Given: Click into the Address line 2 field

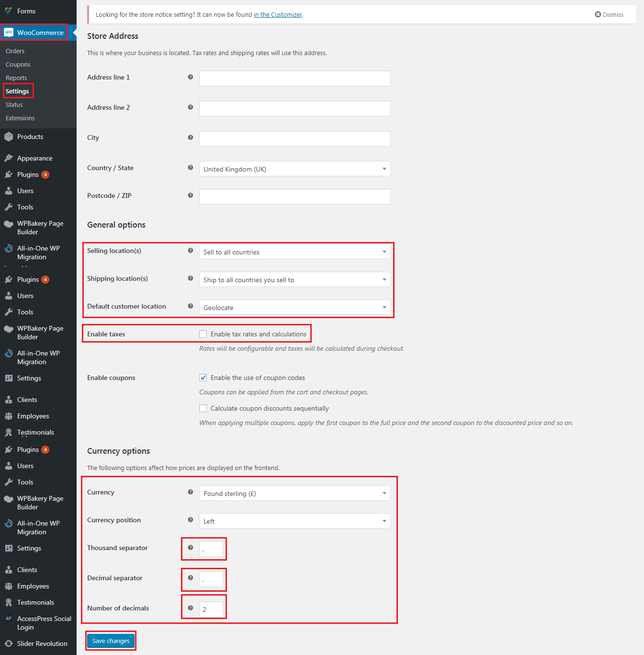Looking at the screenshot, I should pos(294,108).
